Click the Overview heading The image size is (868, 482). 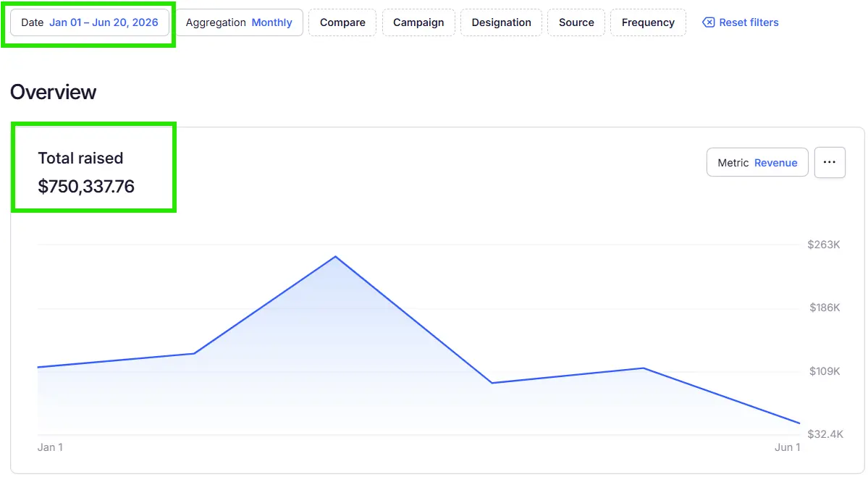pyautogui.click(x=53, y=93)
